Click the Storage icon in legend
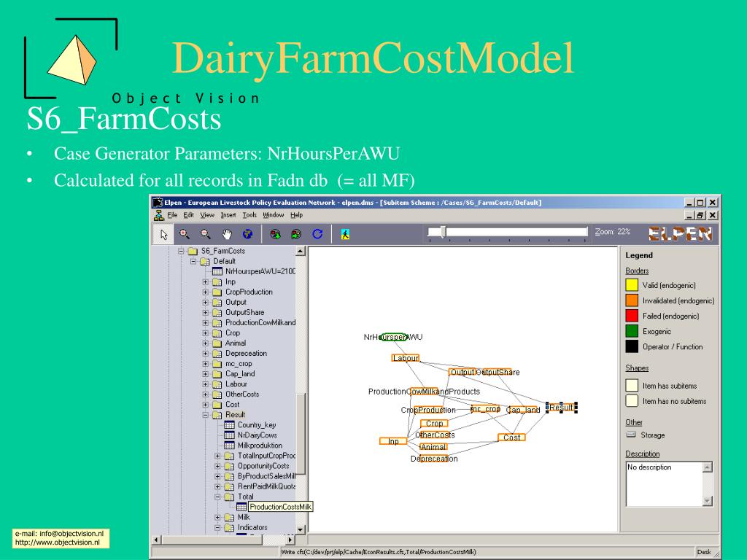This screenshot has height=560, width=747. 631,435
